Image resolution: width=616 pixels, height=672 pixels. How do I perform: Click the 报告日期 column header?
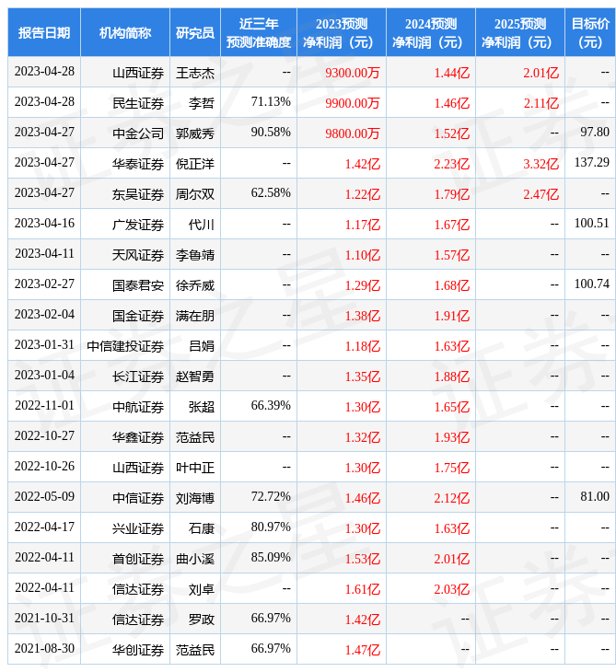tap(43, 32)
